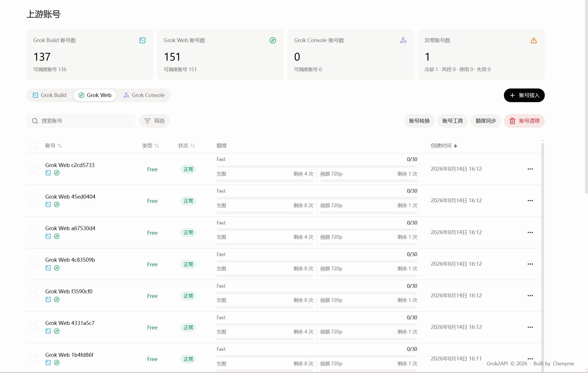Image resolution: width=588 pixels, height=373 pixels.
Task: Click Free type of Grok Web 4331a5c7
Action: click(x=152, y=327)
